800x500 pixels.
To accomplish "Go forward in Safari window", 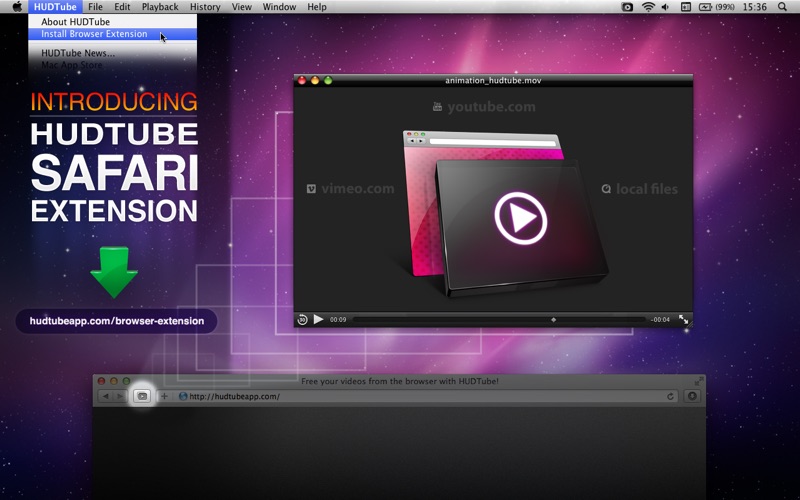I will tap(119, 396).
